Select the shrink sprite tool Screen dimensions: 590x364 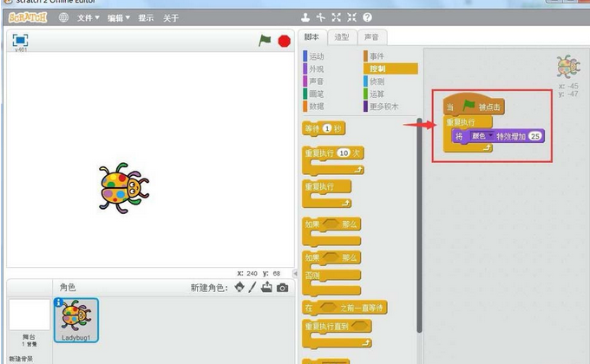point(351,17)
